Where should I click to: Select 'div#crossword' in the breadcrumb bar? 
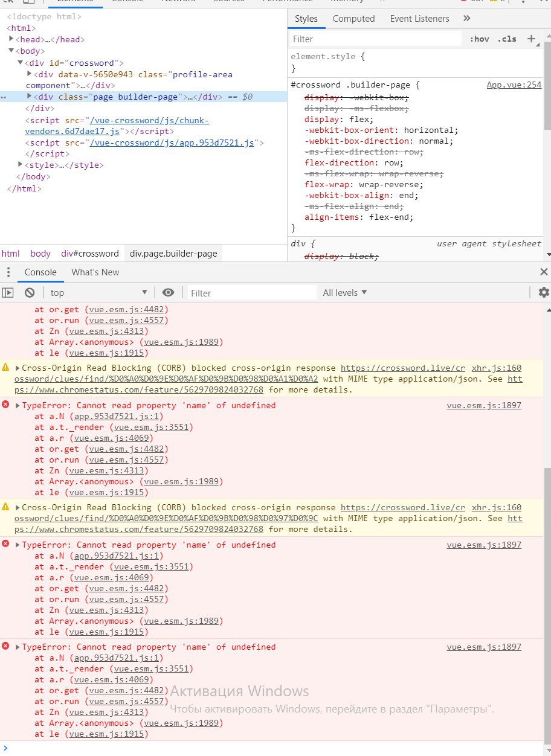pos(90,254)
